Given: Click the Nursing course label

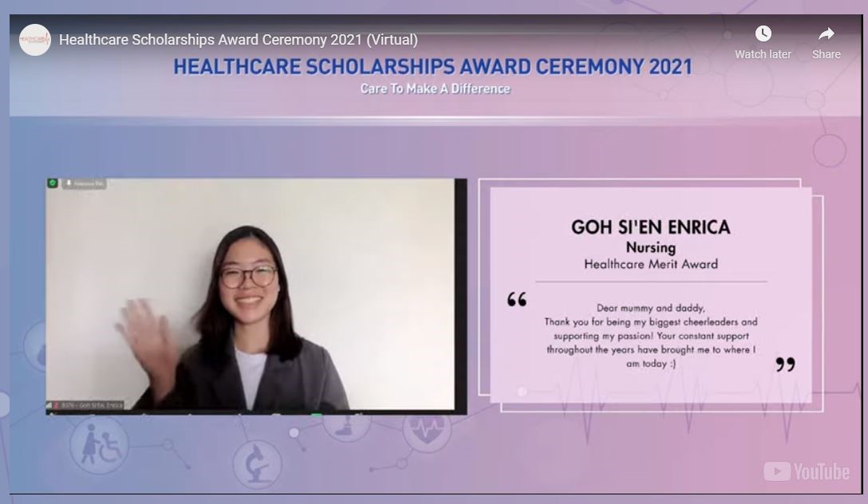Looking at the screenshot, I should 650,247.
